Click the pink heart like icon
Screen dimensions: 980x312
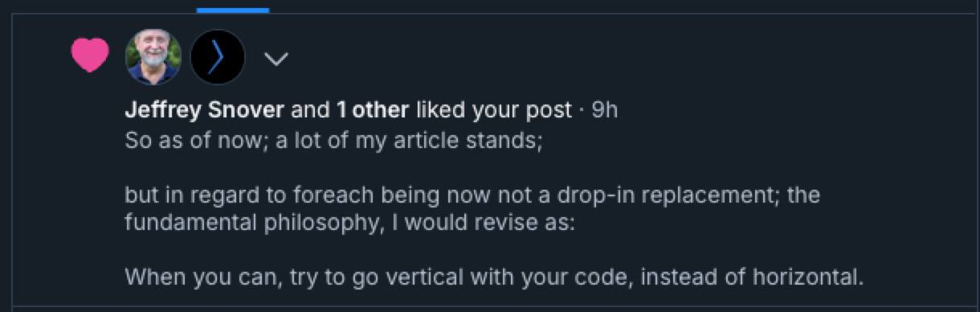(89, 55)
